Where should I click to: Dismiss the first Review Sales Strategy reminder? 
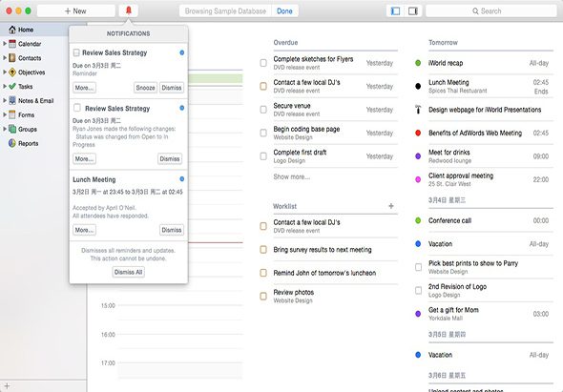[171, 88]
